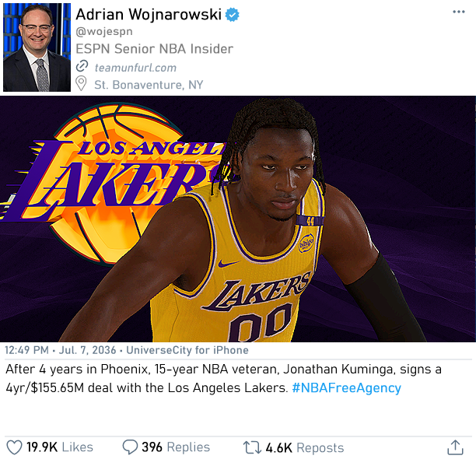The image size is (476, 459).
Task: Open the Lakers player image attachment
Action: pyautogui.click(x=238, y=219)
